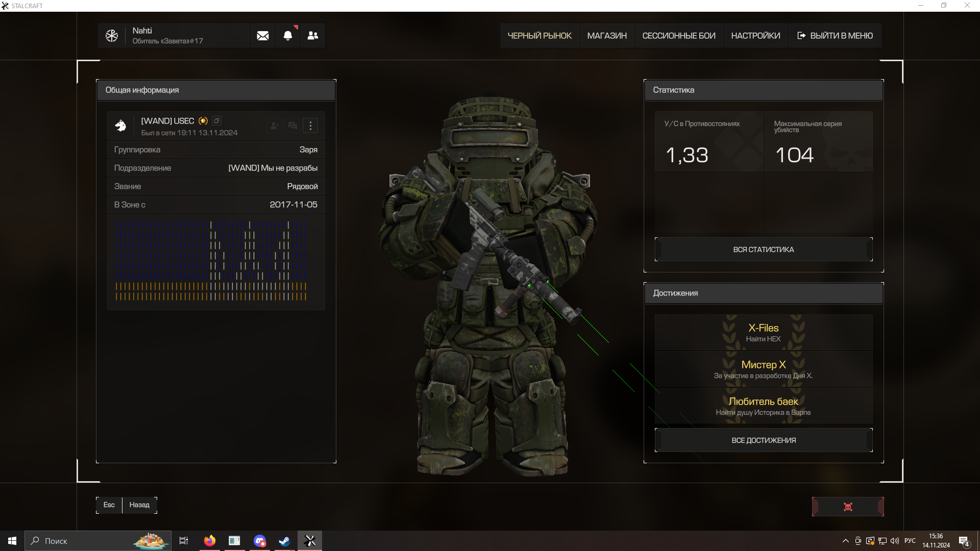Open the Windows notification center
Image resolution: width=980 pixels, height=551 pixels.
coord(964,541)
